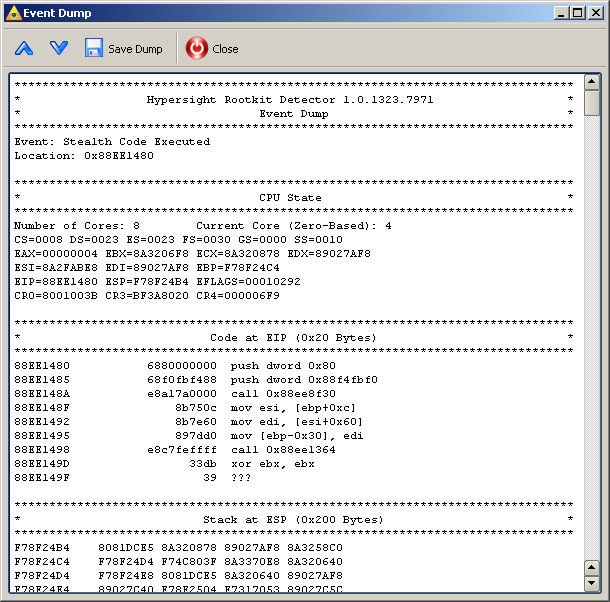Click the 'Hypersight Rootkit Detector 1.0.1323.7971' heading

(x=290, y=100)
